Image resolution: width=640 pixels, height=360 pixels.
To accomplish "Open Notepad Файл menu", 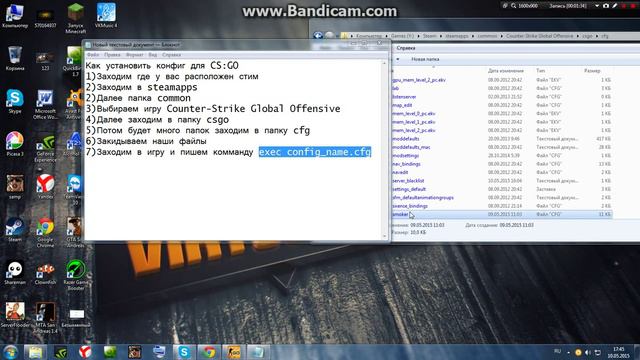I will point(93,55).
